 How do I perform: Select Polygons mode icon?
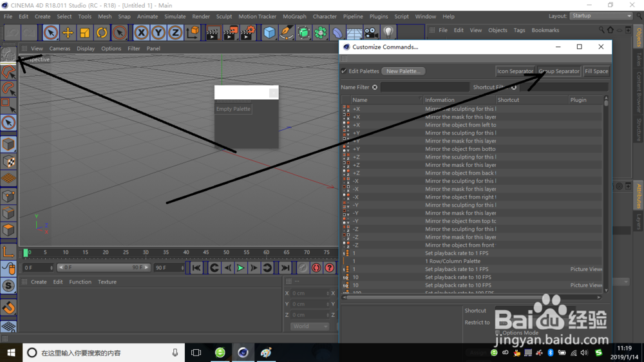click(x=8, y=230)
